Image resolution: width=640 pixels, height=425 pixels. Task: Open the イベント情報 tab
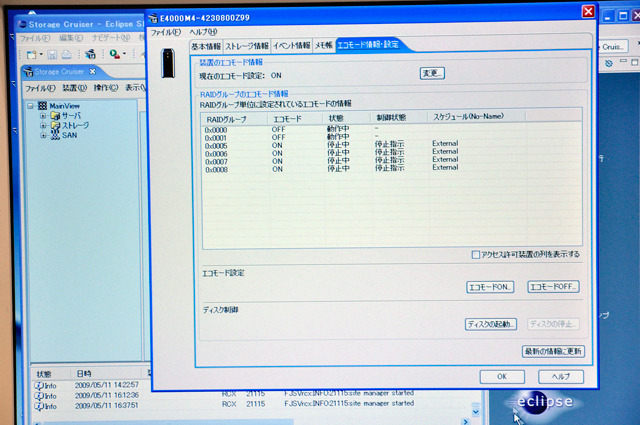click(292, 46)
